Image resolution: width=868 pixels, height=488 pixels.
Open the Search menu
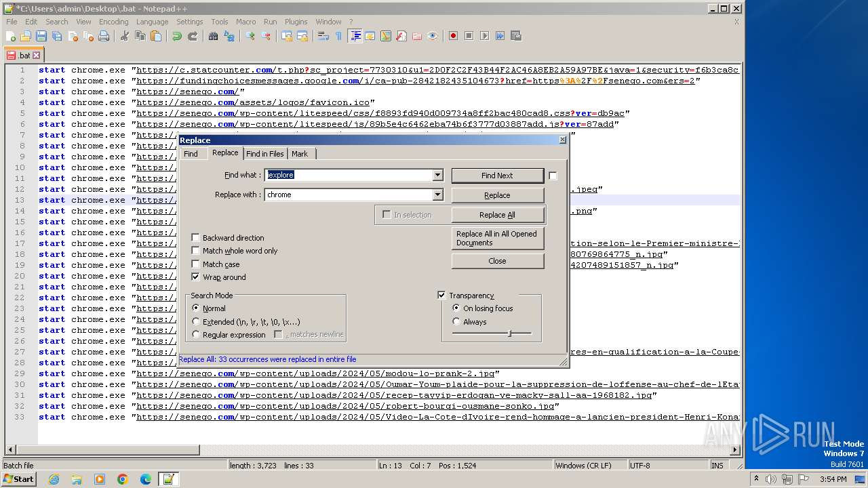point(57,22)
